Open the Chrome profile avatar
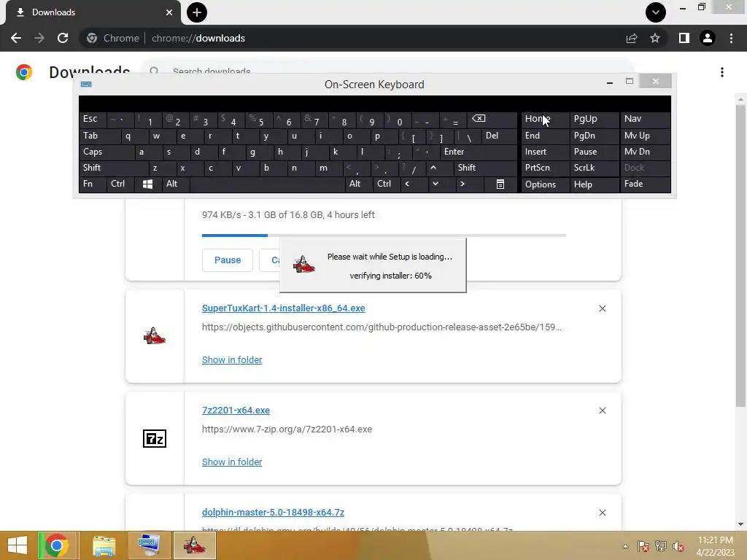747x560 pixels. (x=708, y=38)
